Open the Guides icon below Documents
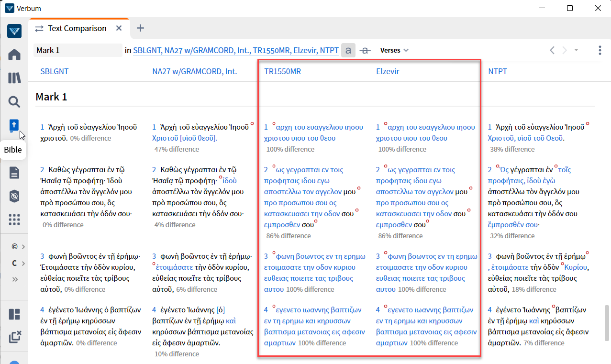The height and width of the screenshot is (364, 611). [x=14, y=197]
